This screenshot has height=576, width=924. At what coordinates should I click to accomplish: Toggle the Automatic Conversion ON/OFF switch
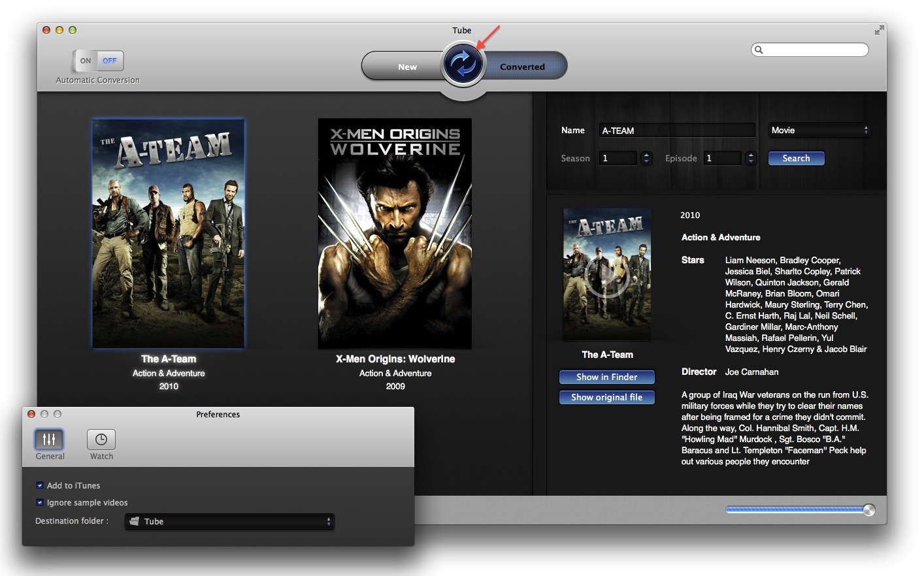[98, 61]
